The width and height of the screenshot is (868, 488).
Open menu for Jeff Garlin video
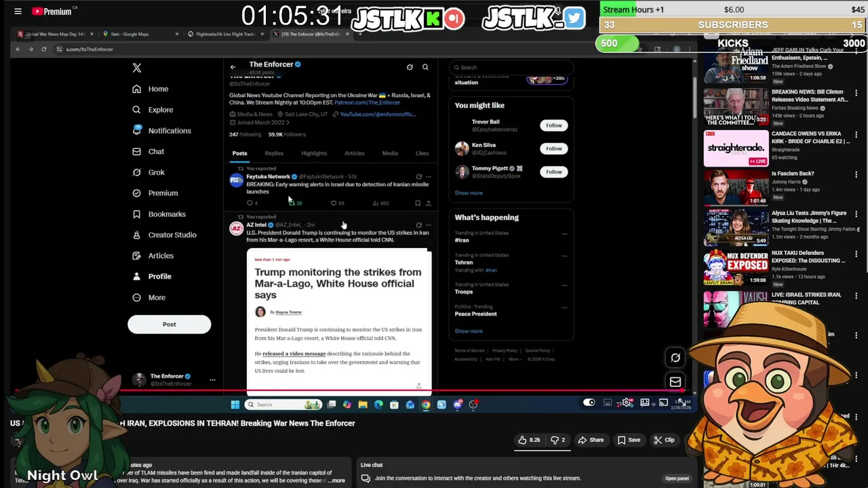[856, 50]
